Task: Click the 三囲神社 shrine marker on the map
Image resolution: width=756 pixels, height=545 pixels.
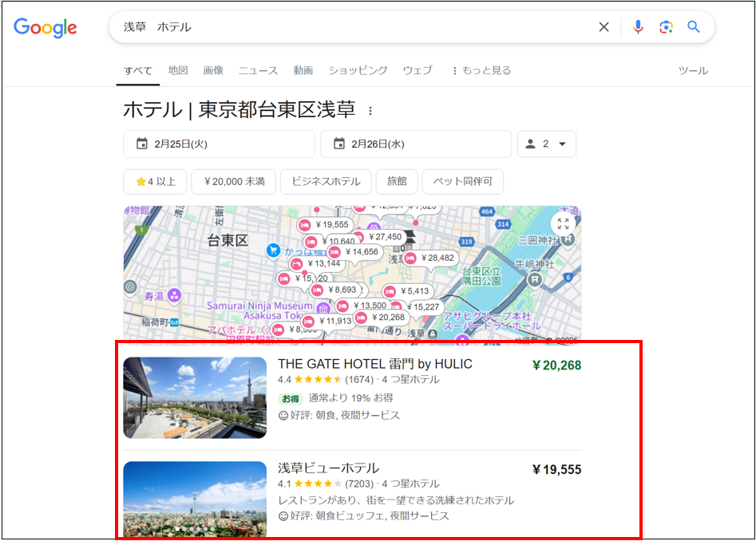Action: pyautogui.click(x=568, y=239)
